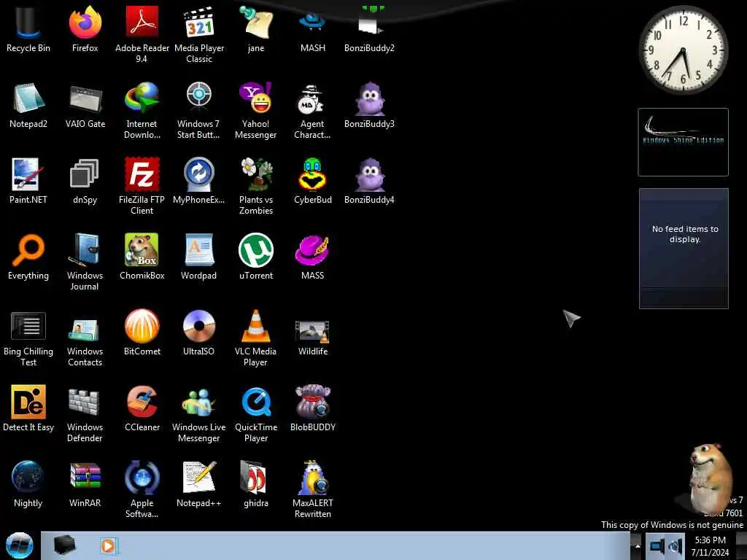
Task: Select the MASS purple hat icon
Action: (312, 257)
